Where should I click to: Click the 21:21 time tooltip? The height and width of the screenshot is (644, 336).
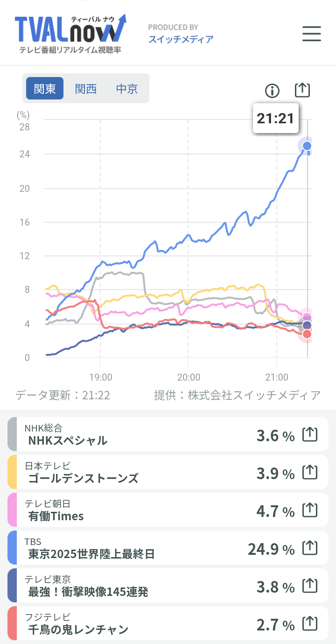coord(275,118)
